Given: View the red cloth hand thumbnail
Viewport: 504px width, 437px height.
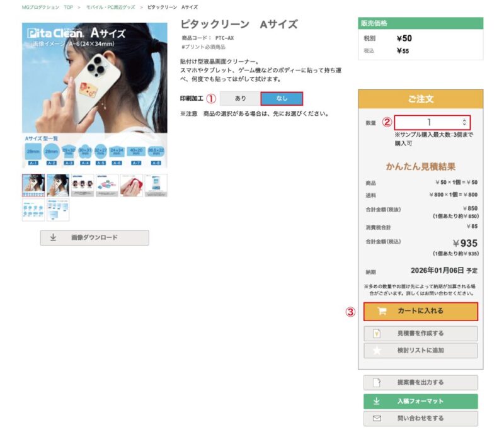Looking at the screenshot, I should (x=132, y=186).
